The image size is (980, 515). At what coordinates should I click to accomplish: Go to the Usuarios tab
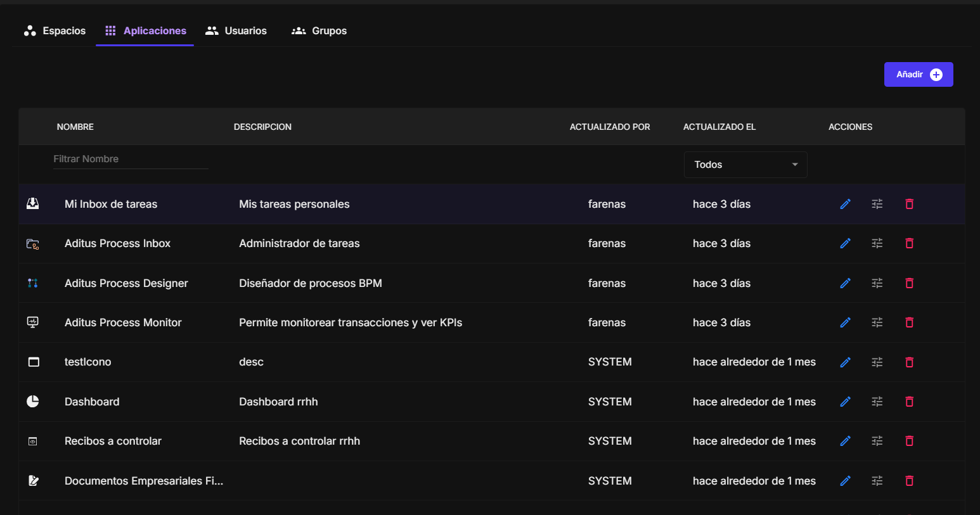[x=236, y=30]
